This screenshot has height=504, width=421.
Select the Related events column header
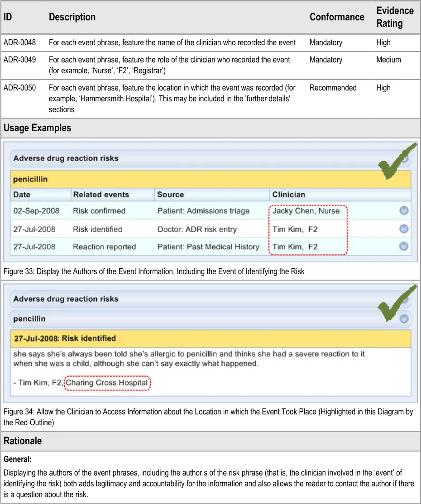pos(101,195)
